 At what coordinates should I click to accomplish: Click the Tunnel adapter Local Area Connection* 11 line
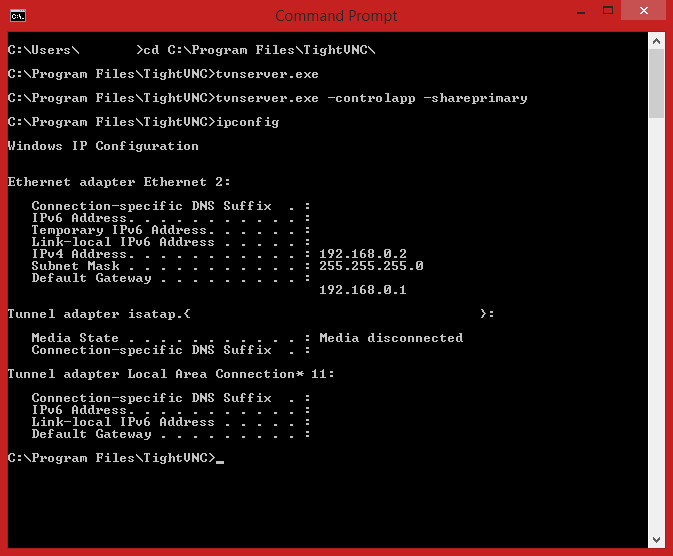pyautogui.click(x=171, y=374)
